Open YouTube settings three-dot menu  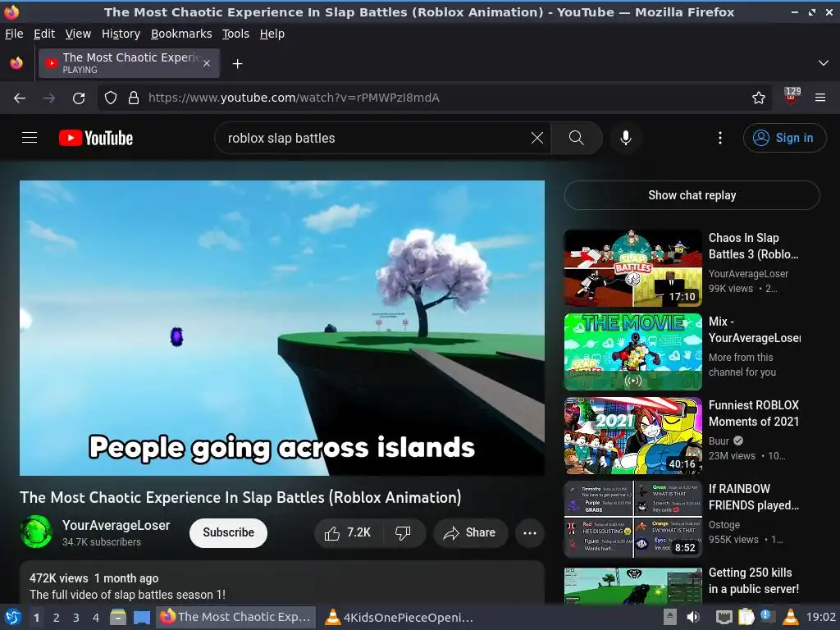[719, 138]
